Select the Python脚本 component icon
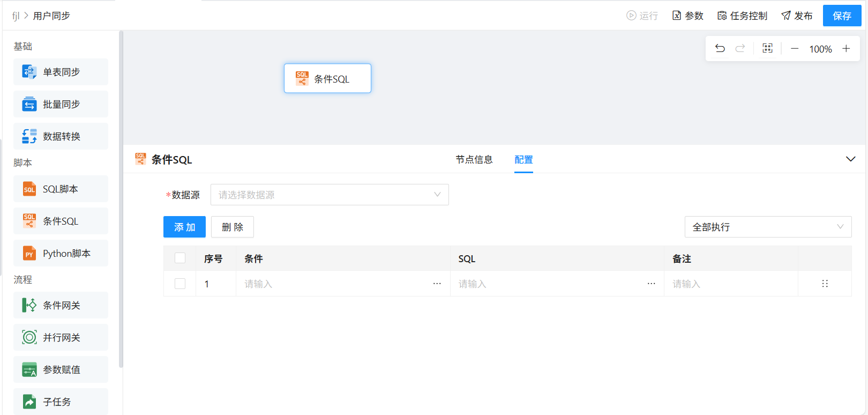868x415 pixels. (x=29, y=254)
